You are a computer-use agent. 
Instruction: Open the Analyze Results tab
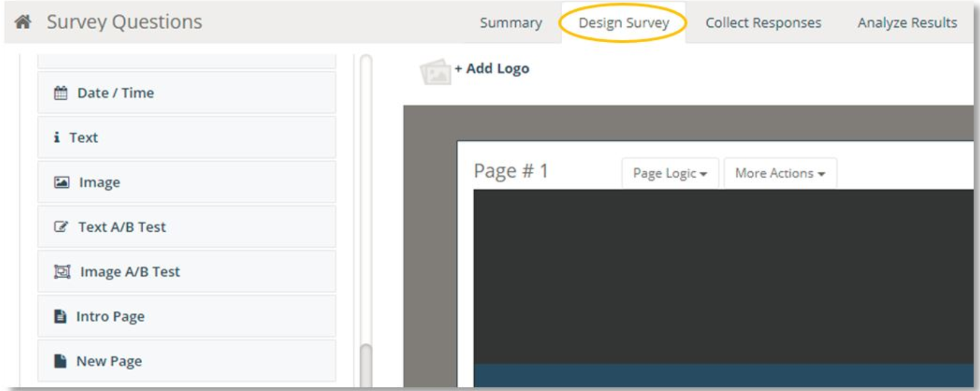pos(907,23)
